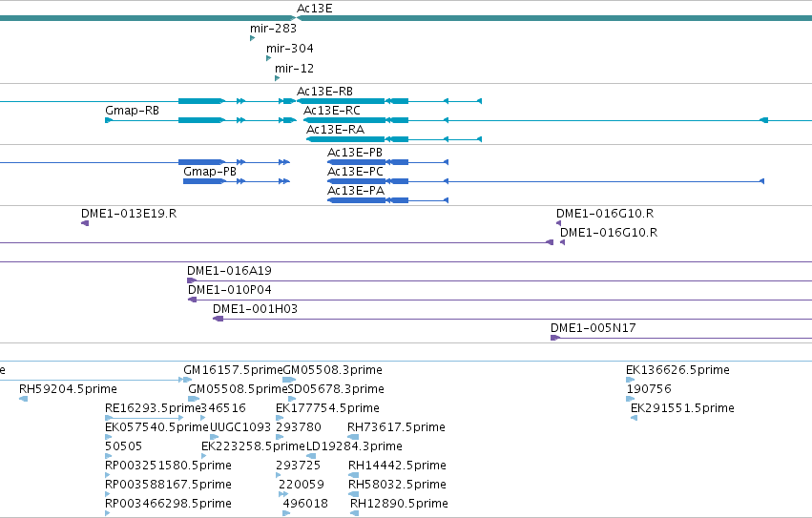The image size is (812, 518).
Task: Click the GM05508.3prime light-blue glyph
Action: coord(289,380)
